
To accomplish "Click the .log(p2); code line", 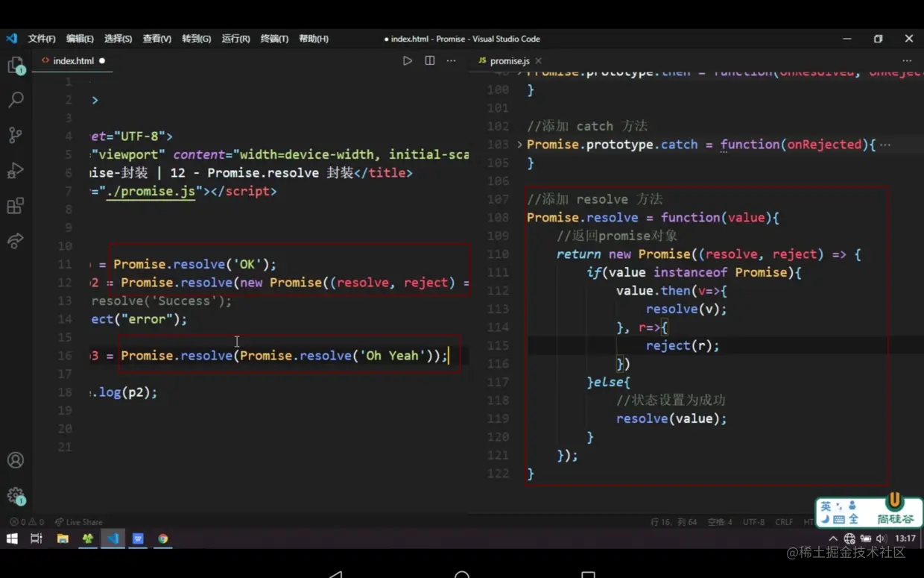I will point(124,392).
